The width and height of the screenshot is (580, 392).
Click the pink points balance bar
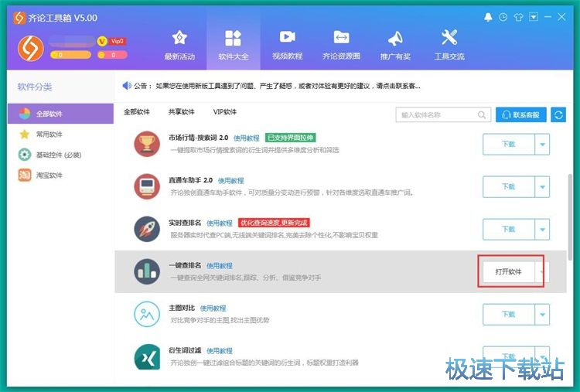coord(112,55)
